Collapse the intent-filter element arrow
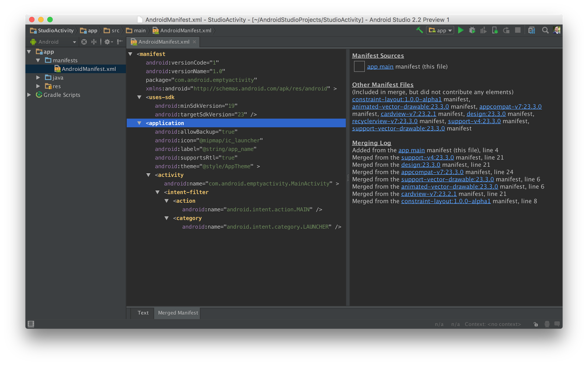 (x=157, y=192)
